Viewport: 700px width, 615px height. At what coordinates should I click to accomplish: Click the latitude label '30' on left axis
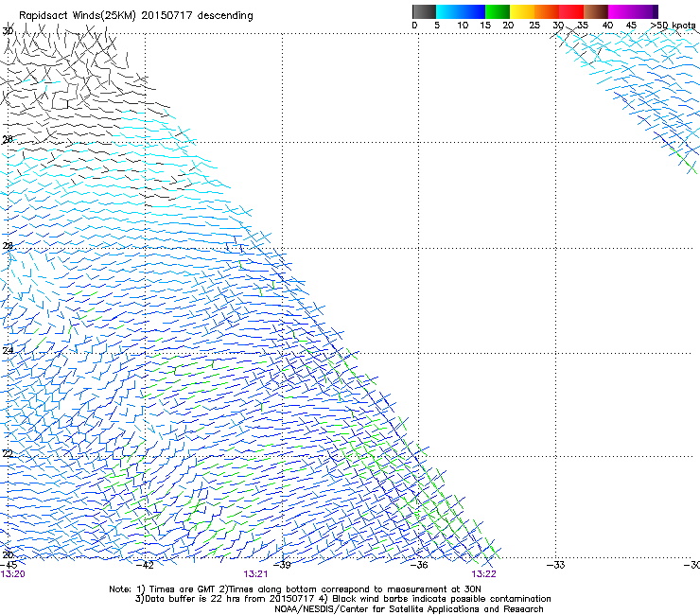point(8,31)
